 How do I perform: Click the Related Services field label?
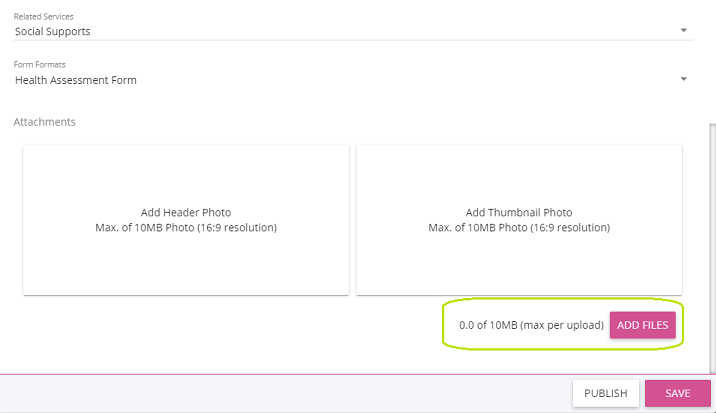[43, 17]
